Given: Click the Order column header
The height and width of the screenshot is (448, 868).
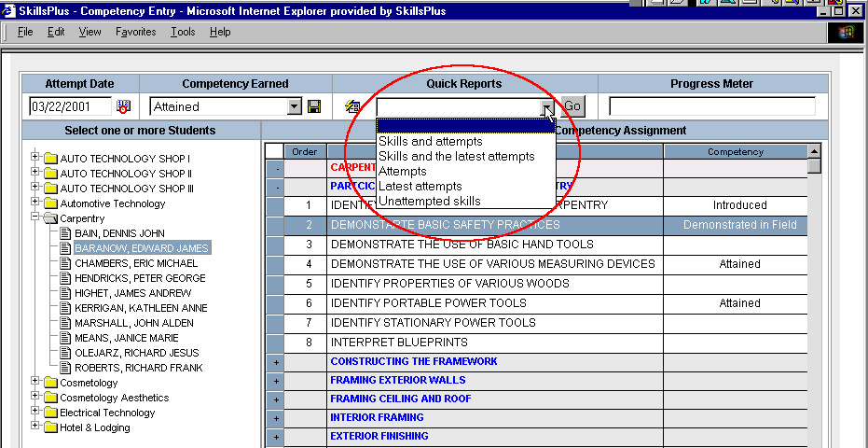Looking at the screenshot, I should point(305,152).
